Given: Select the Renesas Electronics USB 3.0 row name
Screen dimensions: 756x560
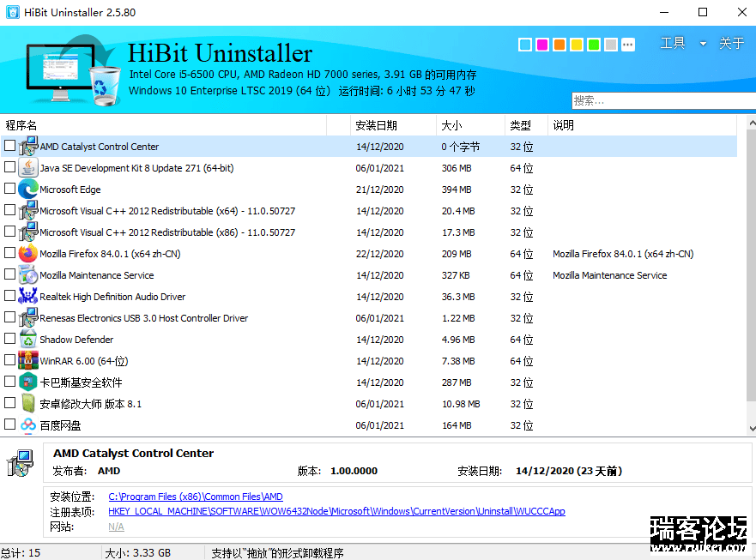Looking at the screenshot, I should tap(143, 318).
